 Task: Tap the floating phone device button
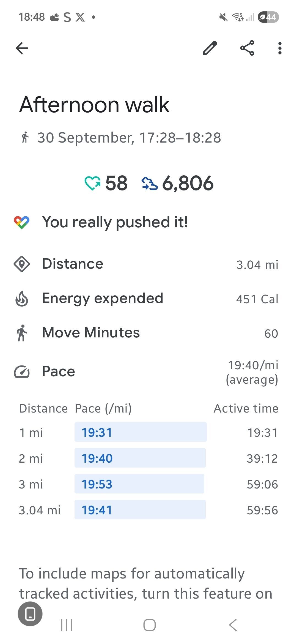pos(30,614)
